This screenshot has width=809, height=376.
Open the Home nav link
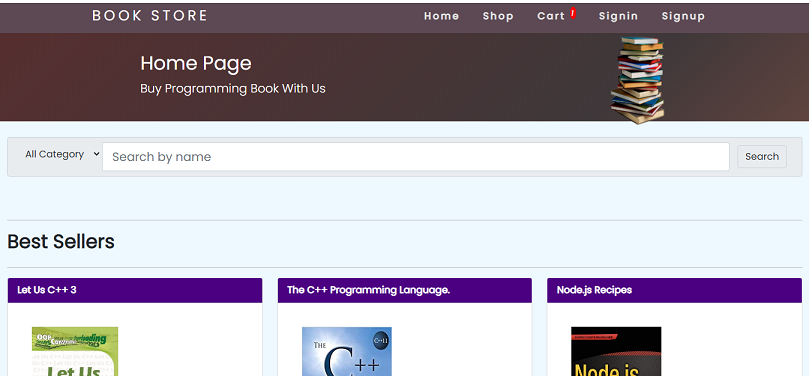tap(441, 16)
